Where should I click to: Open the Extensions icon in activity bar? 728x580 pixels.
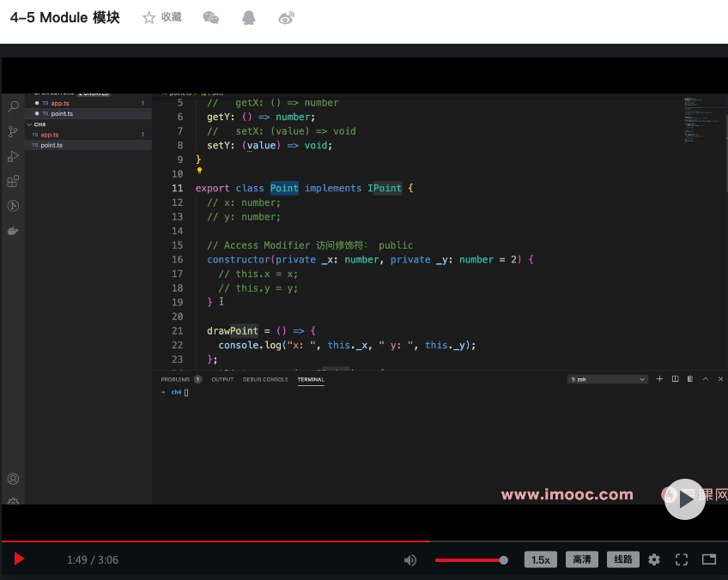13,181
